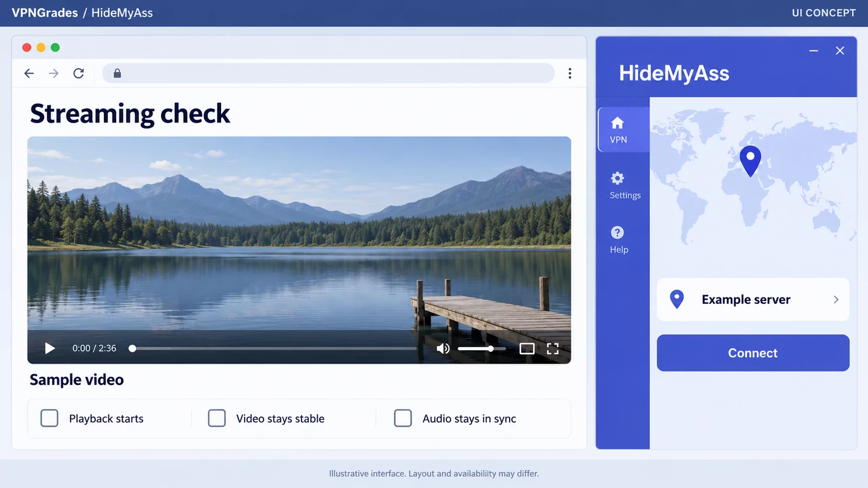Screen dimensions: 868x488
Task: Play the sample video
Action: click(50, 348)
